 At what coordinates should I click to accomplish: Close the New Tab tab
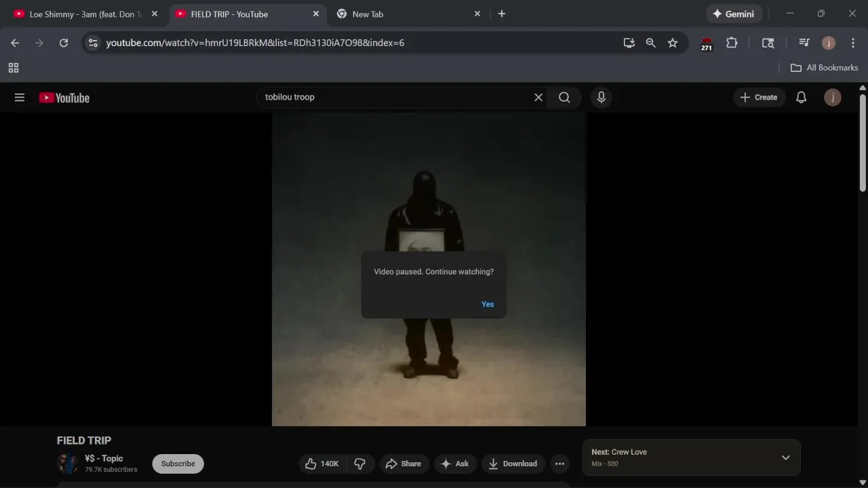(477, 14)
